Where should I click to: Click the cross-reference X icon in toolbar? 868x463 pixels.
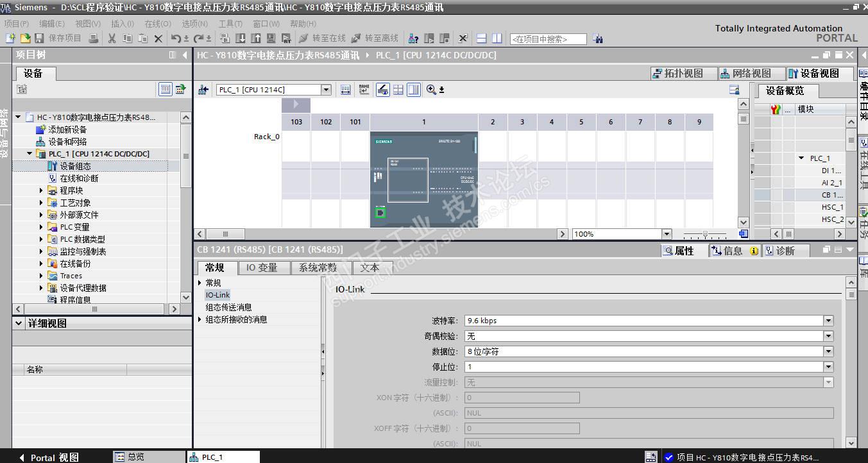coord(463,38)
